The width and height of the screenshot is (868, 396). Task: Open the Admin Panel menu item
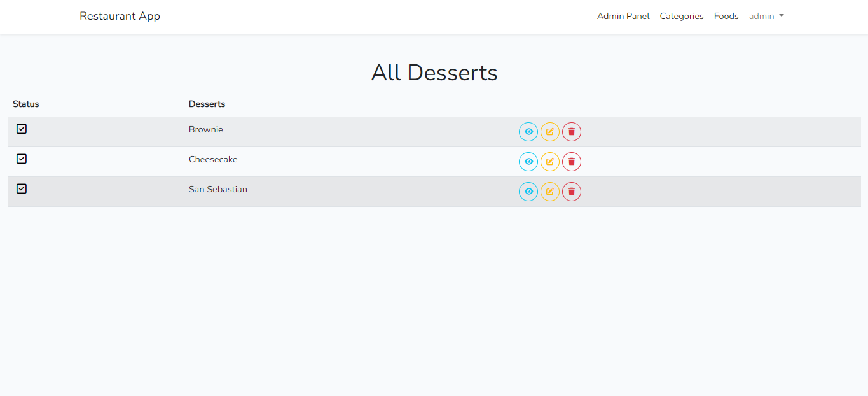(x=623, y=16)
